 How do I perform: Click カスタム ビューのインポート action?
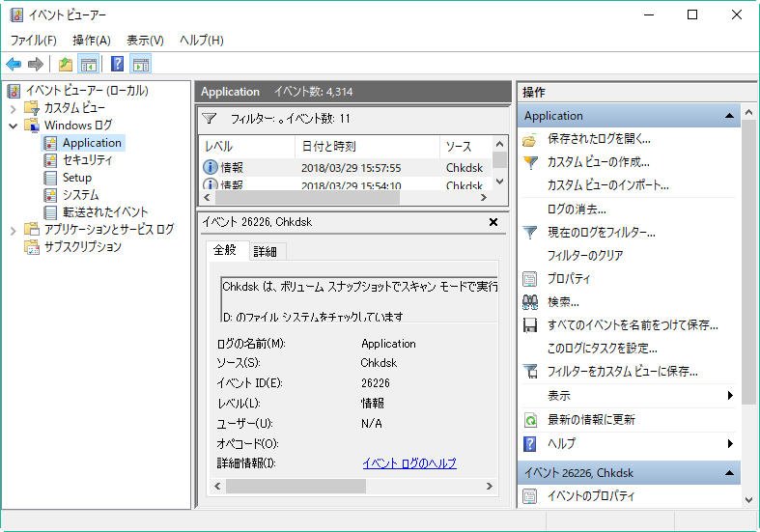pos(607,185)
